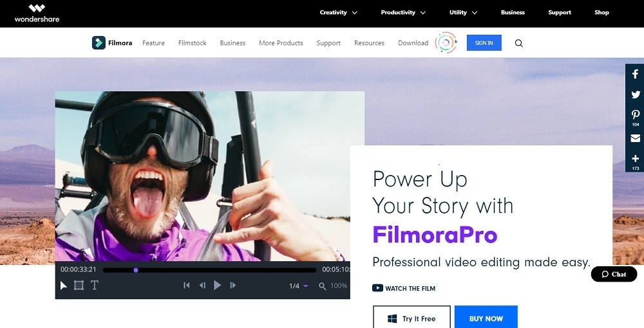This screenshot has height=328, width=644.
Task: Expand the Creativity menu
Action: pyautogui.click(x=339, y=12)
